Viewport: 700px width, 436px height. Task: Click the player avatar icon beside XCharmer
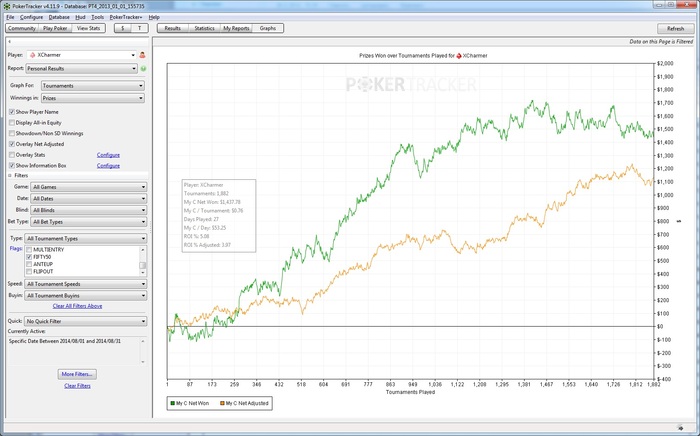(x=142, y=55)
